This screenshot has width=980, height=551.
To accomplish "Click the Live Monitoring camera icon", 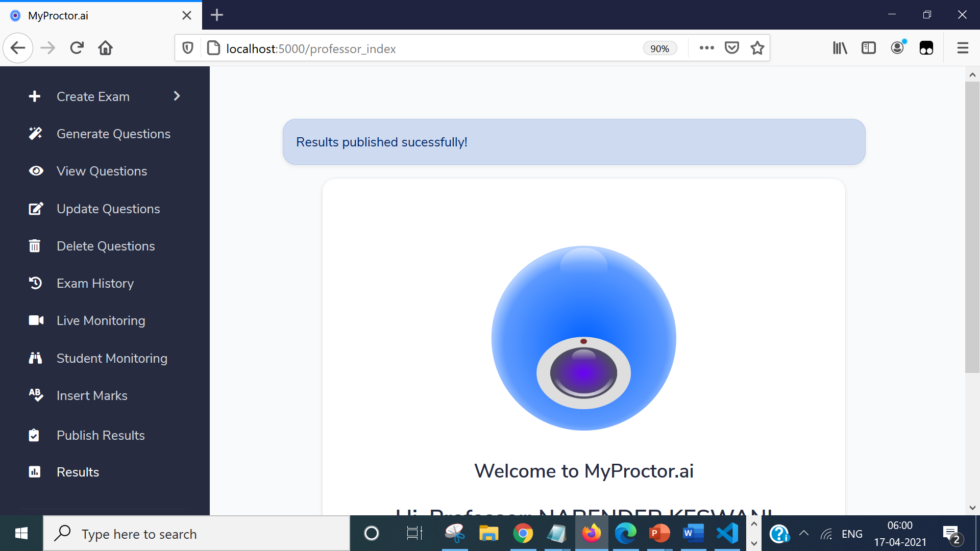I will [x=36, y=320].
